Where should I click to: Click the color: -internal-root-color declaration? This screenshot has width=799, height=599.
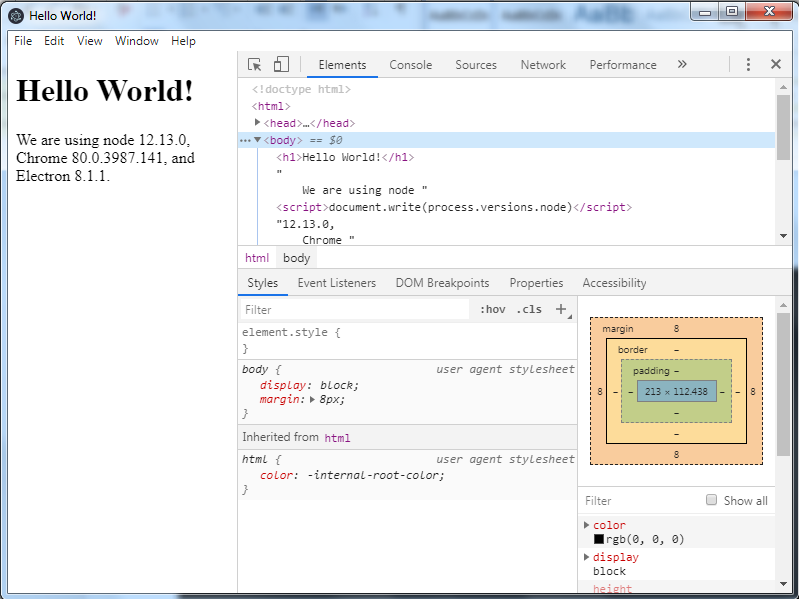click(352, 475)
